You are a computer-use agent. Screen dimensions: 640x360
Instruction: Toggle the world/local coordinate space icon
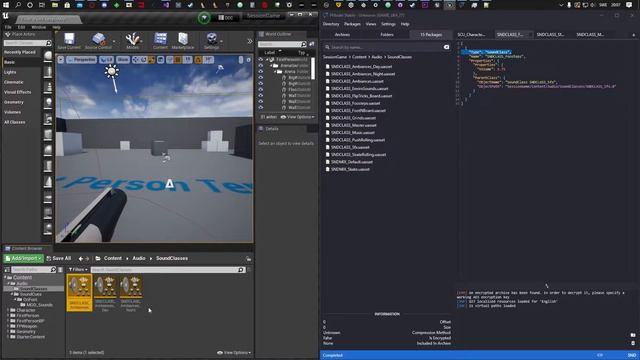point(161,60)
